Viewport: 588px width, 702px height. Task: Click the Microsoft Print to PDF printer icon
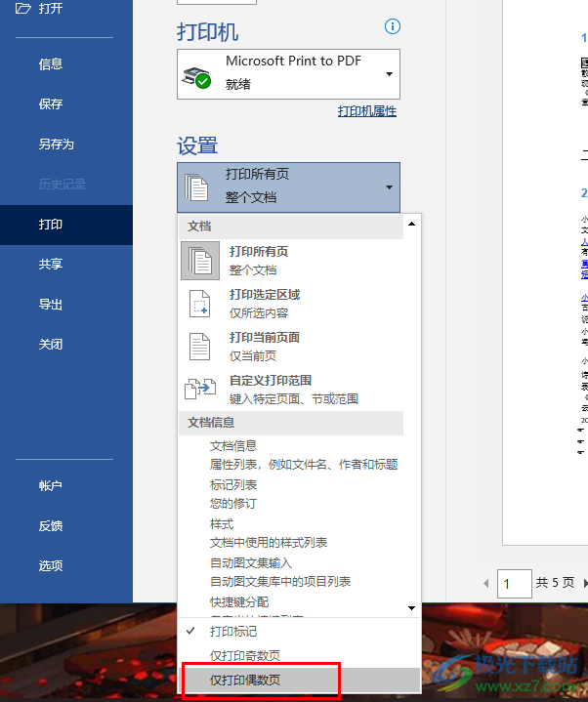coord(199,76)
